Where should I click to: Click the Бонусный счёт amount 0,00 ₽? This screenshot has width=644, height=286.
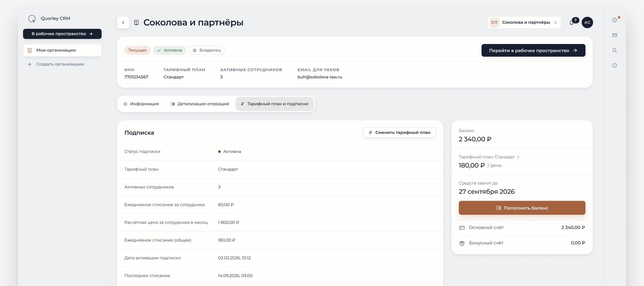tap(578, 243)
